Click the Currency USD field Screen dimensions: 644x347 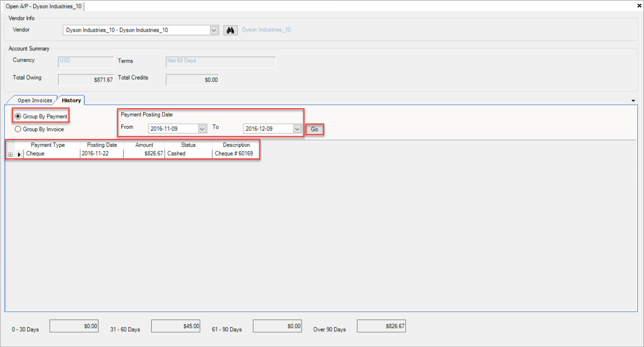point(86,62)
